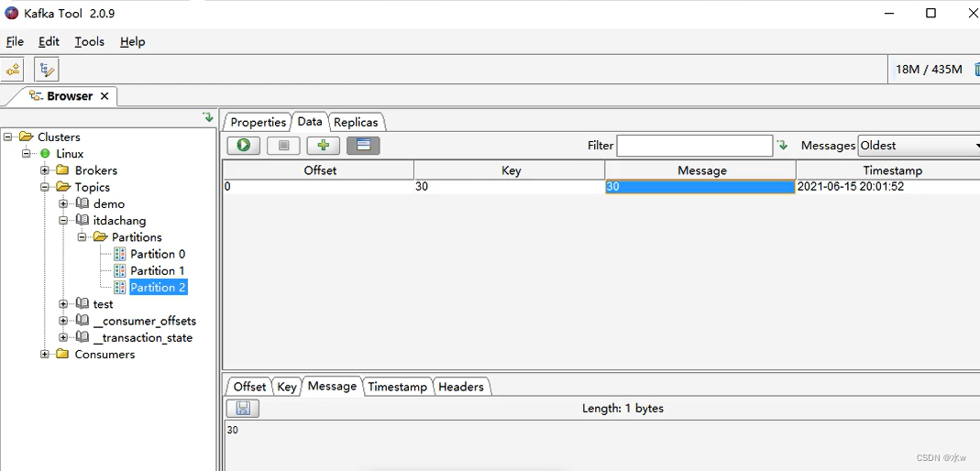Screen dimensions: 980x471
Task: Expand the __transaction_state topic node
Action: (x=64, y=337)
